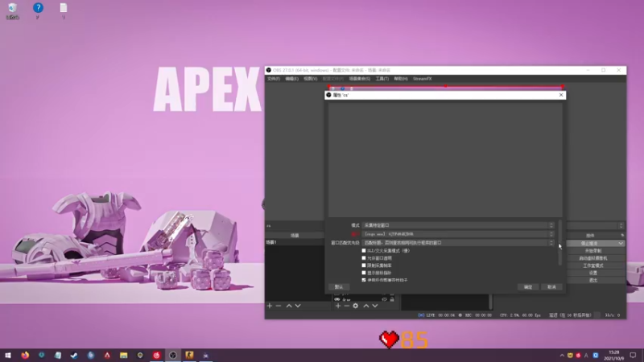Open the 帮助(H) menu
644x362 pixels.
coord(400,78)
